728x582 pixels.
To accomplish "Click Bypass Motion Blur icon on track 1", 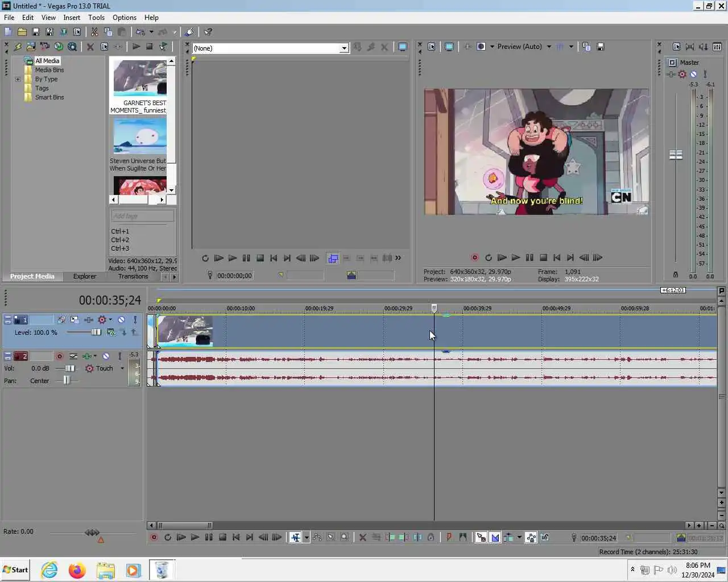I will [61, 320].
